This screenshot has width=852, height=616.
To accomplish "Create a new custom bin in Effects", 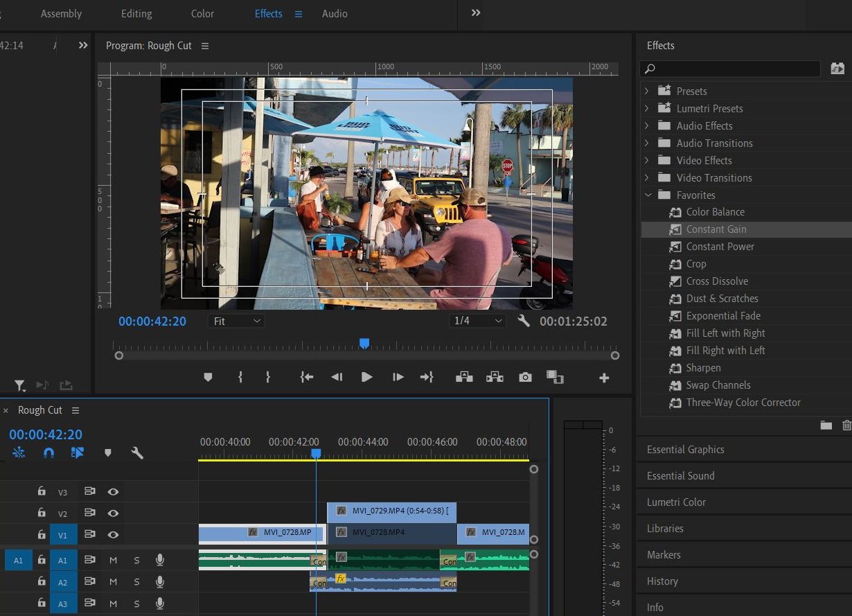I will click(x=826, y=425).
